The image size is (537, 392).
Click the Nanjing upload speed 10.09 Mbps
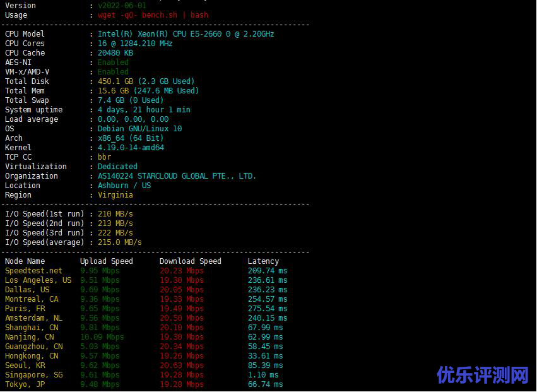(102, 337)
